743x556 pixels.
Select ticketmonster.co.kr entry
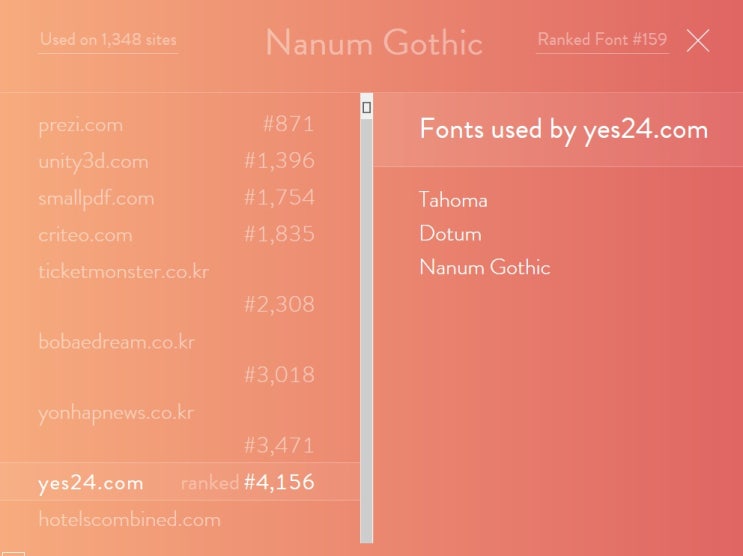(123, 271)
